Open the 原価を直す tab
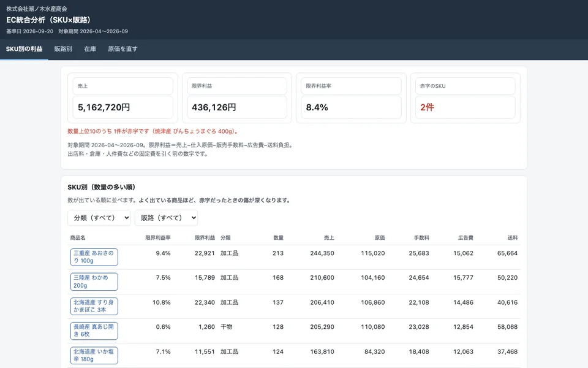This screenshot has height=368, width=588. tap(123, 49)
